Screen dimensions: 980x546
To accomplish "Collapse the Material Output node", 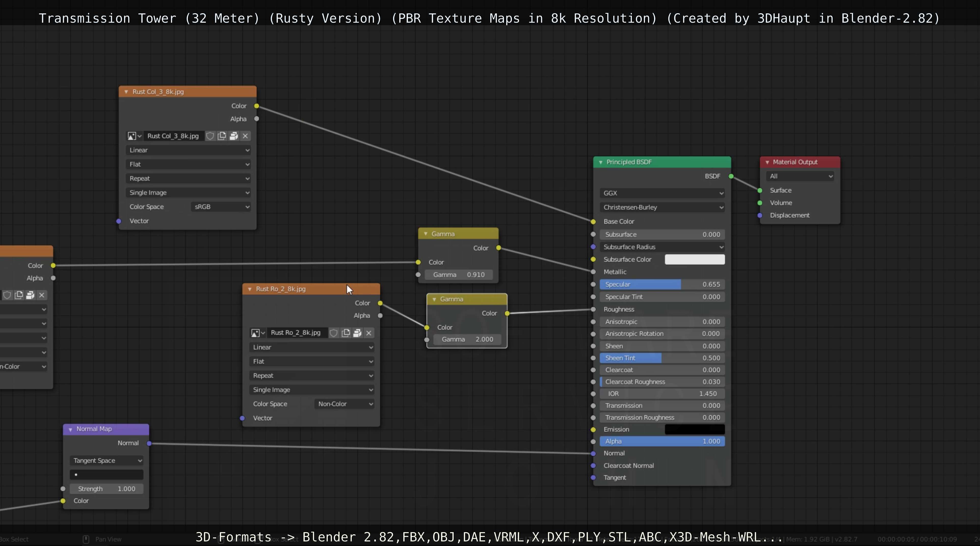I will tap(767, 162).
